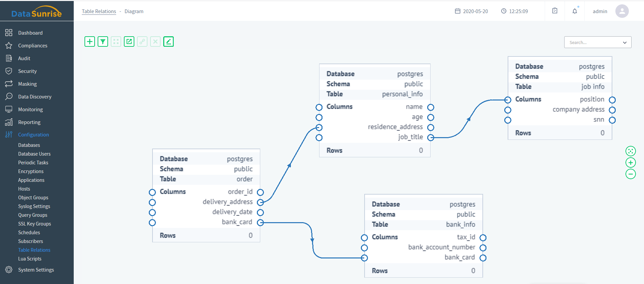Go to the Dashboard section
The height and width of the screenshot is (284, 644).
[x=30, y=33]
